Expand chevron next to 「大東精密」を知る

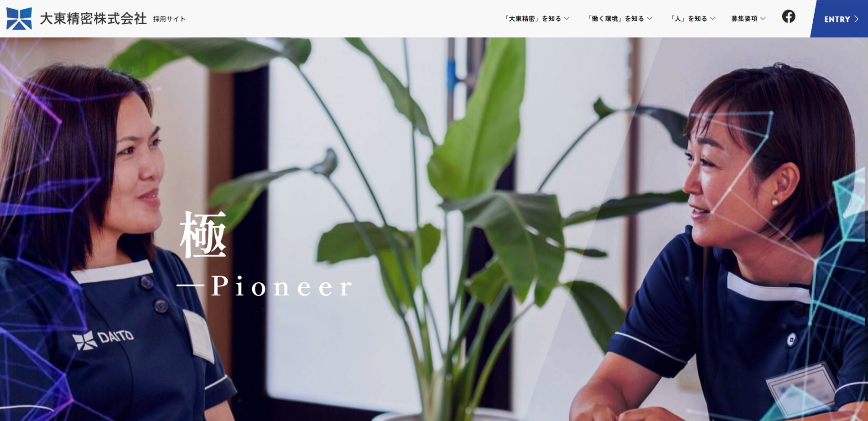[x=567, y=19]
